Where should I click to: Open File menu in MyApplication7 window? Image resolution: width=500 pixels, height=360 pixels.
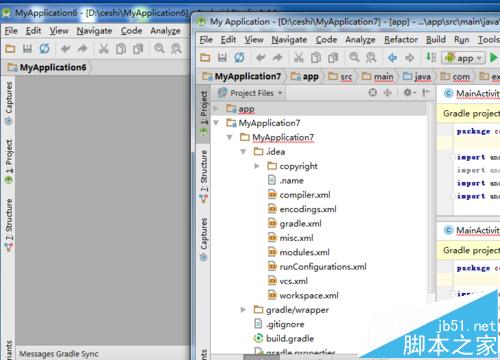coord(206,40)
